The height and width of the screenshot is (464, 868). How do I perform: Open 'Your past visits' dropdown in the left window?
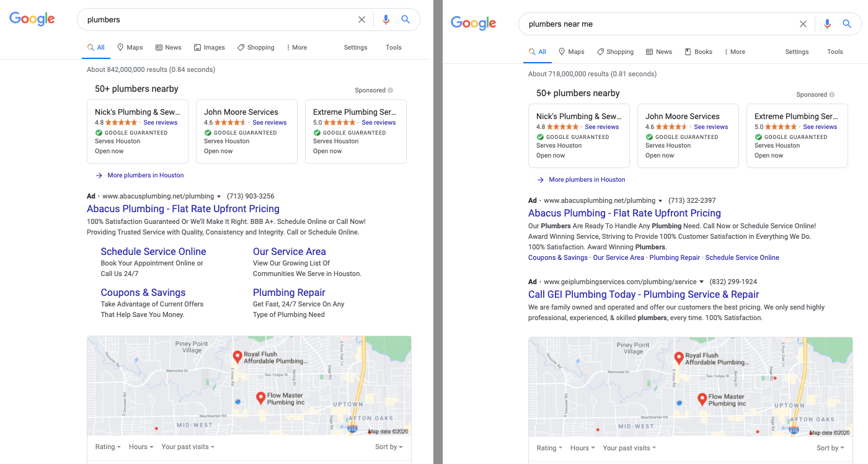pyautogui.click(x=188, y=447)
